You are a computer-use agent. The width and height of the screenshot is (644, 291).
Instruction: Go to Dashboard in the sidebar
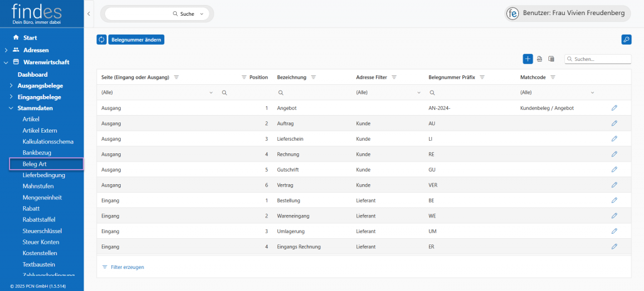pos(32,74)
